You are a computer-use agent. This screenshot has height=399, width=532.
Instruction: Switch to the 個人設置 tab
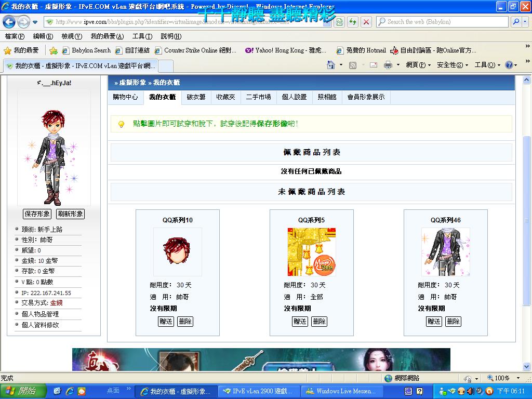294,97
